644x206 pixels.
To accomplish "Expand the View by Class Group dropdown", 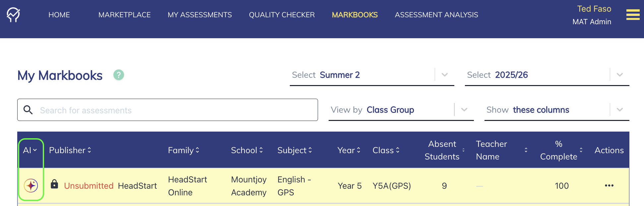I will pos(464,110).
